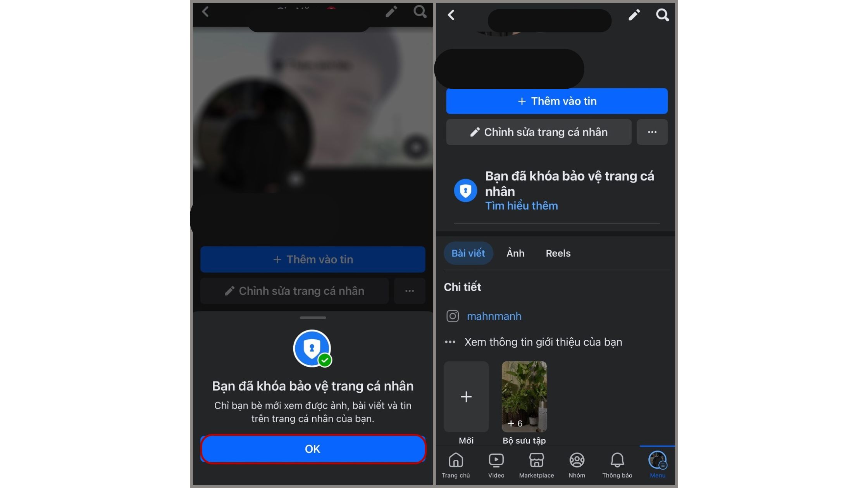Tap 'Thêm vào tin' add to story button
868x488 pixels.
coord(557,101)
